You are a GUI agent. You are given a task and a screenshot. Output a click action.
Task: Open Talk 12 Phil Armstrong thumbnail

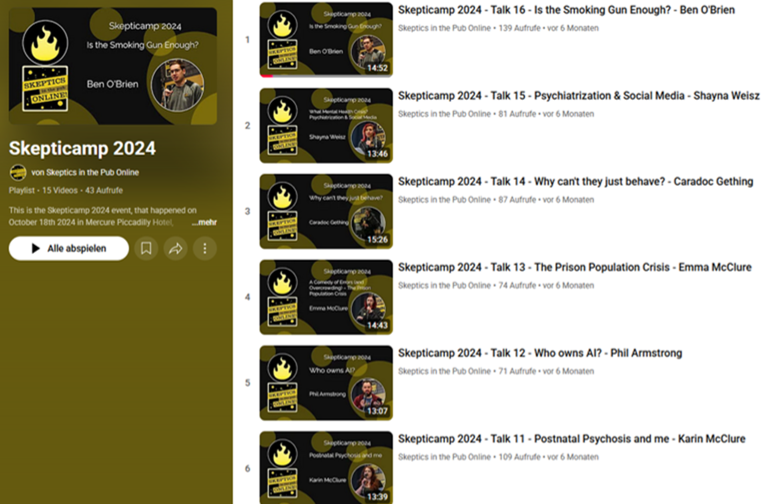[x=326, y=383]
